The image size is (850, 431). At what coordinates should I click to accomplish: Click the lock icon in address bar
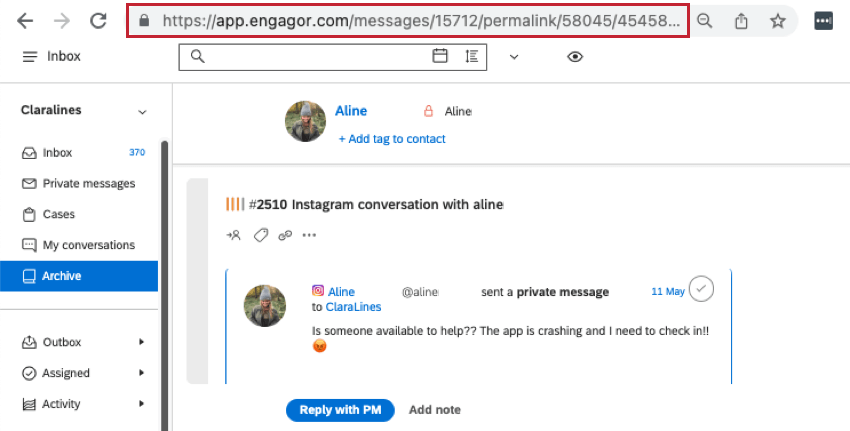click(x=144, y=21)
